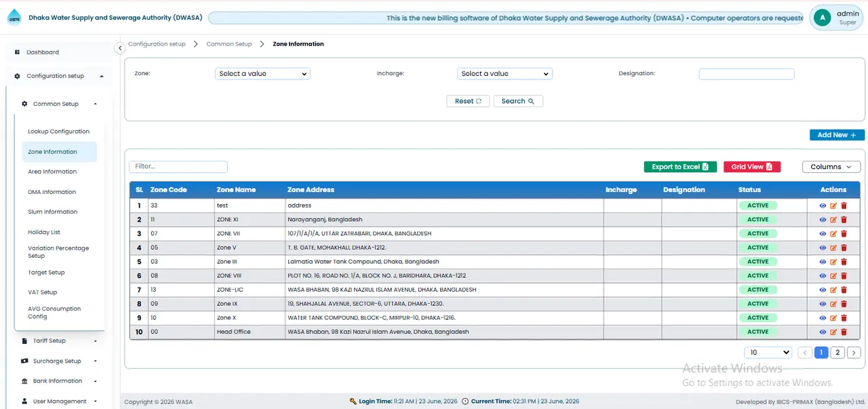Edit the Zone IX row
Viewport: 868px width, 409px height.
click(x=833, y=304)
